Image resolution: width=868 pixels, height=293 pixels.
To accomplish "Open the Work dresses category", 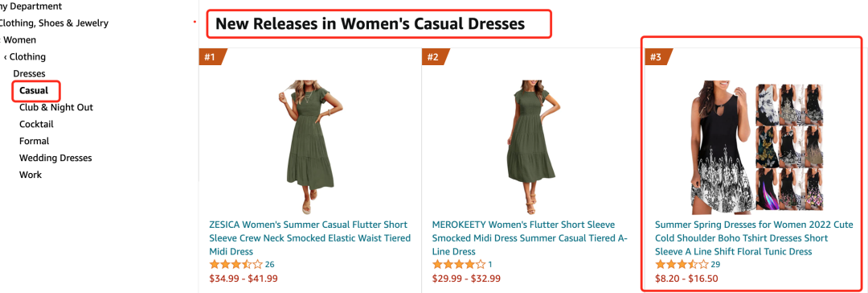I will (x=31, y=175).
